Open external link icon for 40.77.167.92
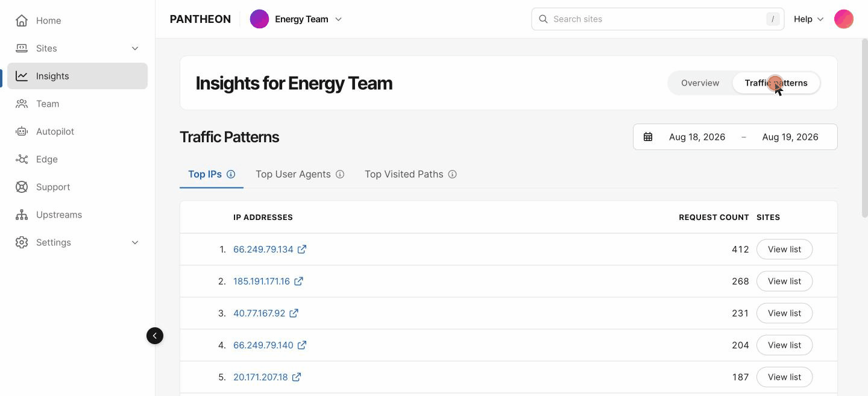Viewport: 868px width, 396px height. pyautogui.click(x=294, y=313)
